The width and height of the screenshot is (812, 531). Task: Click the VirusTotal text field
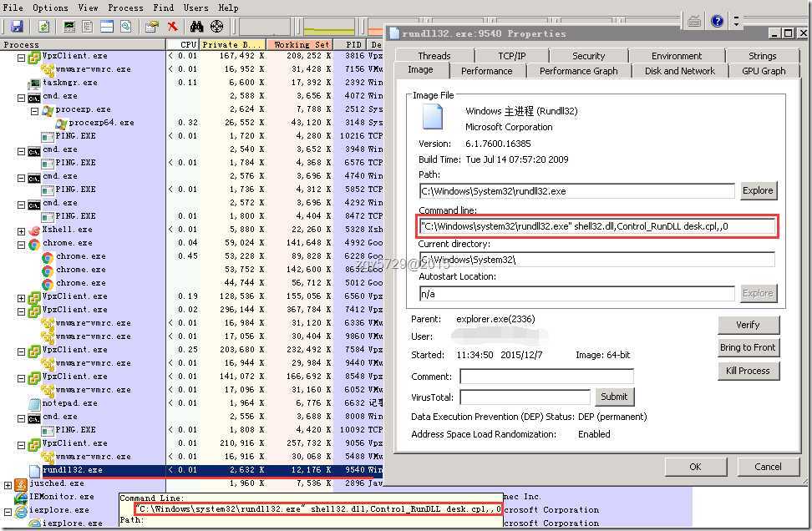tap(525, 397)
